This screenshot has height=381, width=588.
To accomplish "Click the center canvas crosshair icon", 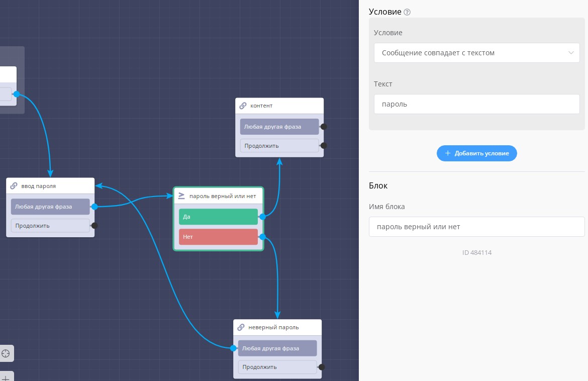I will pyautogui.click(x=6, y=353).
